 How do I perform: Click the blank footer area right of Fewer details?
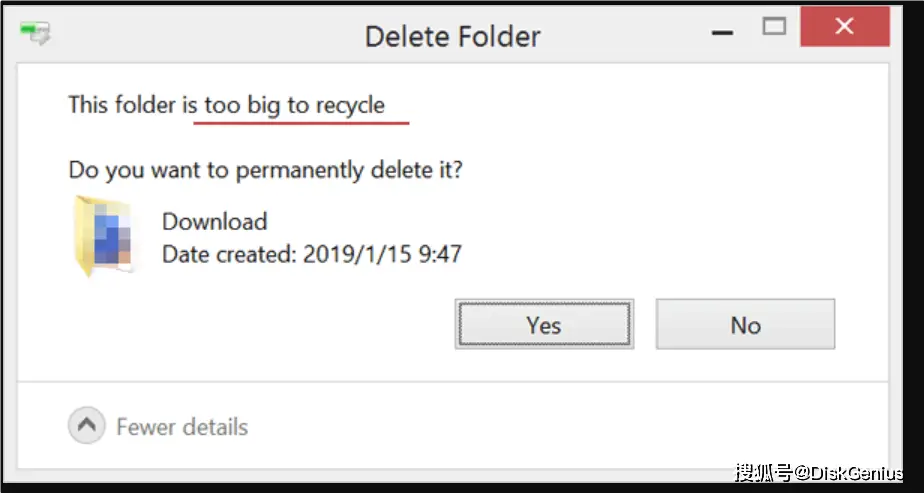pos(550,428)
